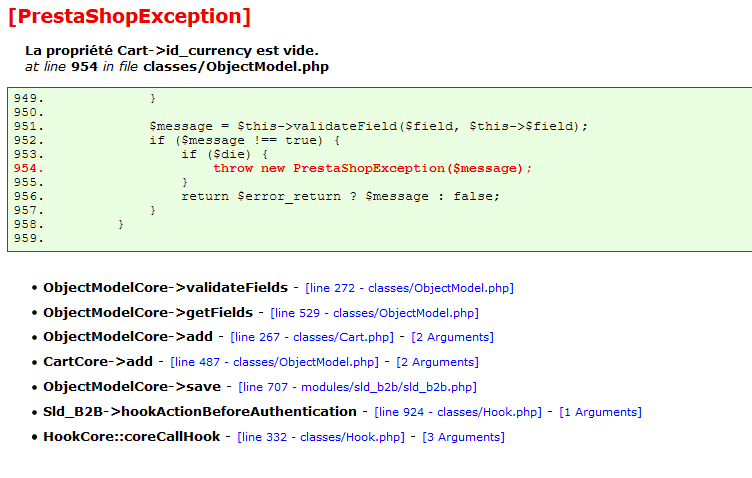Click the ObjectModelCore->add trace entry
752x478 pixels.
pos(128,337)
